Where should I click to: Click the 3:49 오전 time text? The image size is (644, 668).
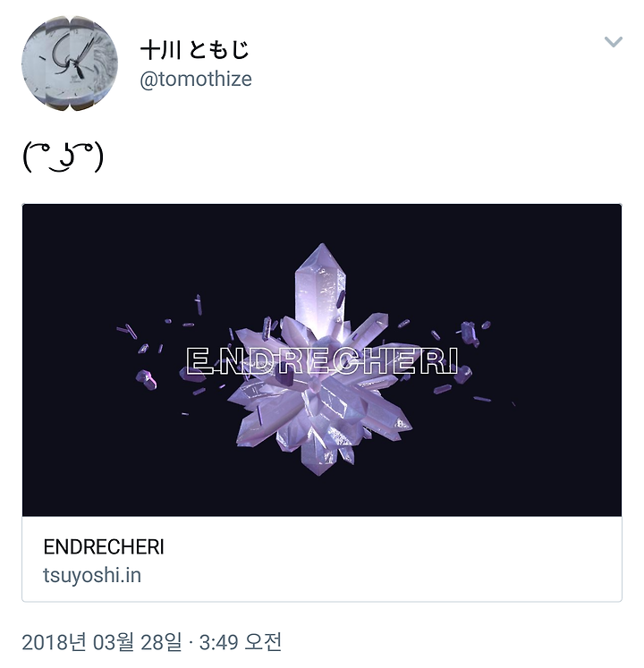(x=241, y=642)
